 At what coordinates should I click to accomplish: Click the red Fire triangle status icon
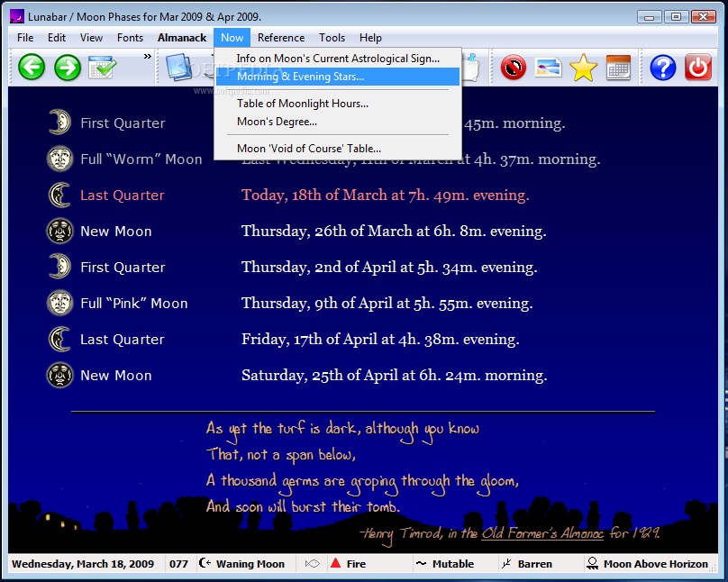coord(335,563)
